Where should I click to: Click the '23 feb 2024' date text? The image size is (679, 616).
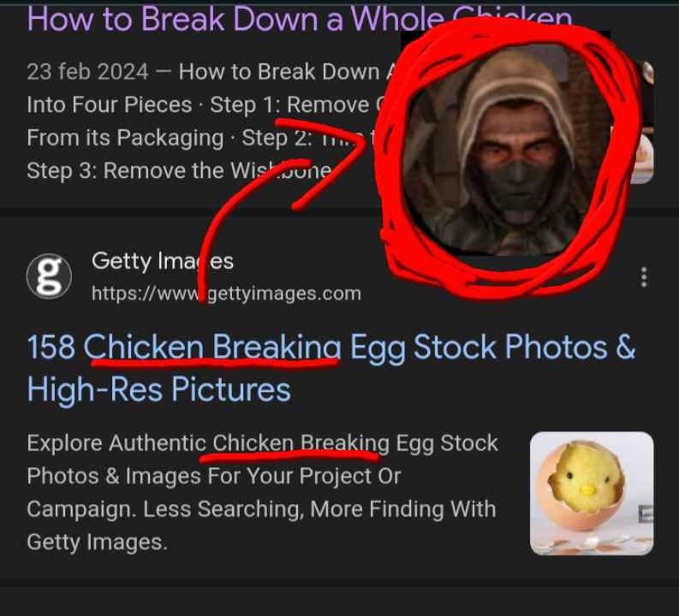(x=87, y=72)
